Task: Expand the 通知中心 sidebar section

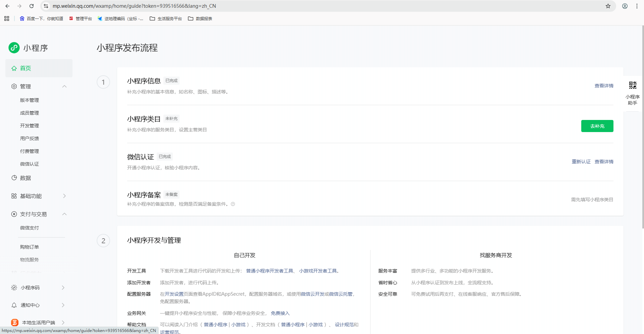Action: point(63,305)
